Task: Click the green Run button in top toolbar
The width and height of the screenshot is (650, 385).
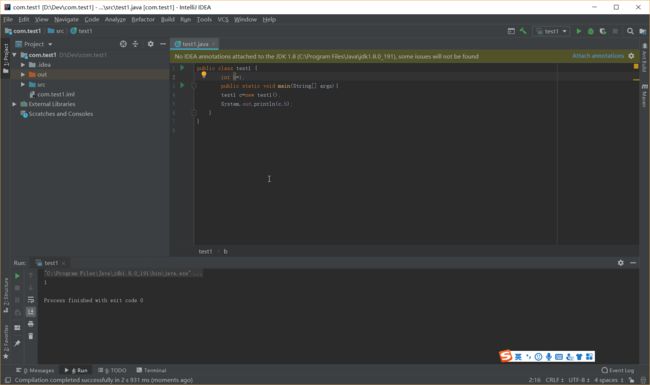Action: tap(579, 31)
